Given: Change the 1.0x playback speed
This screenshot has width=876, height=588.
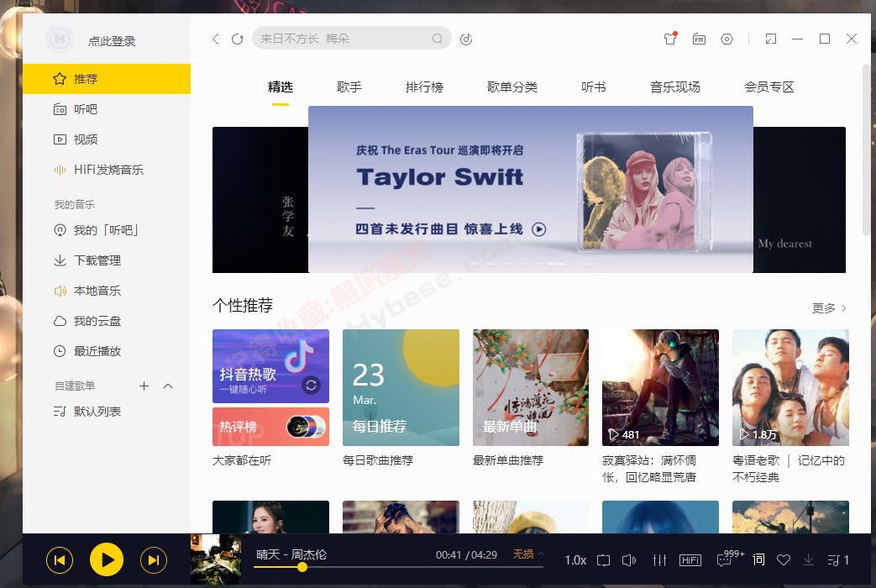Looking at the screenshot, I should tap(575, 560).
